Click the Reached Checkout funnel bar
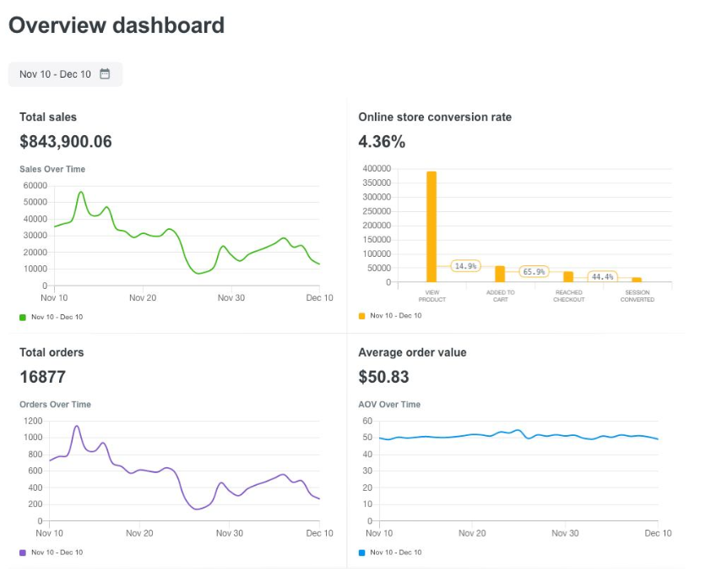Viewport: 711px width, 588px height. 568,276
